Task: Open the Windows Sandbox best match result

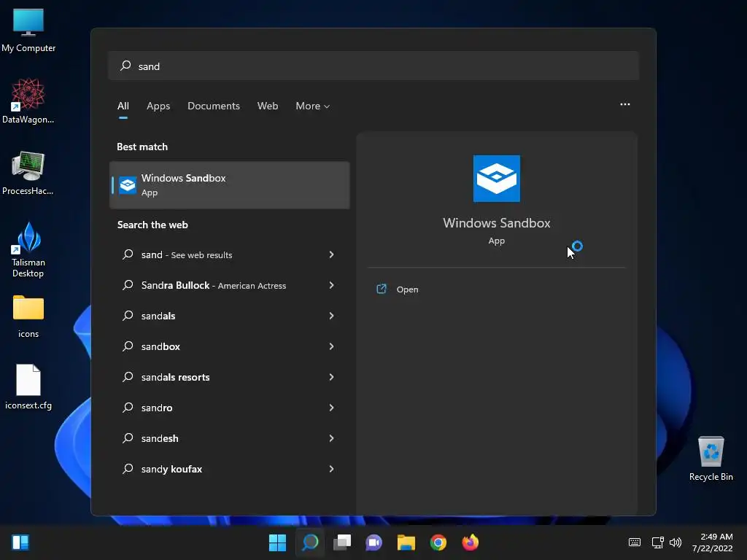Action: (229, 184)
